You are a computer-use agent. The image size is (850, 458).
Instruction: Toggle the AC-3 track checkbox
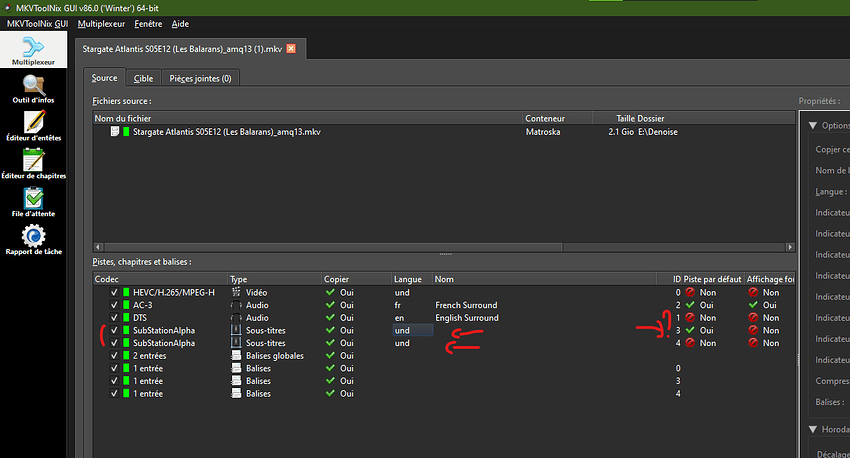114,305
